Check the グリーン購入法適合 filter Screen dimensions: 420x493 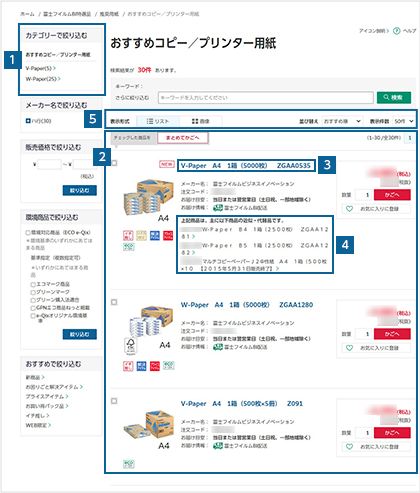pyautogui.click(x=33, y=300)
